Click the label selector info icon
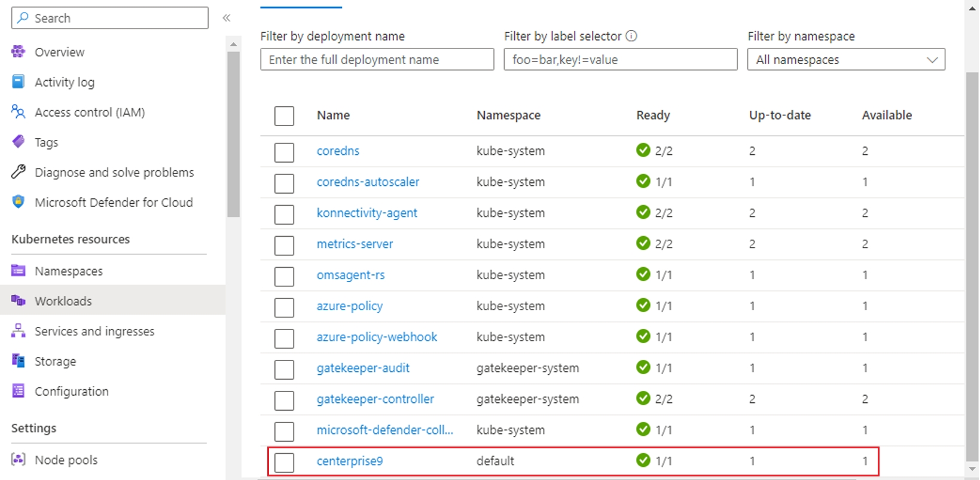 click(x=631, y=36)
